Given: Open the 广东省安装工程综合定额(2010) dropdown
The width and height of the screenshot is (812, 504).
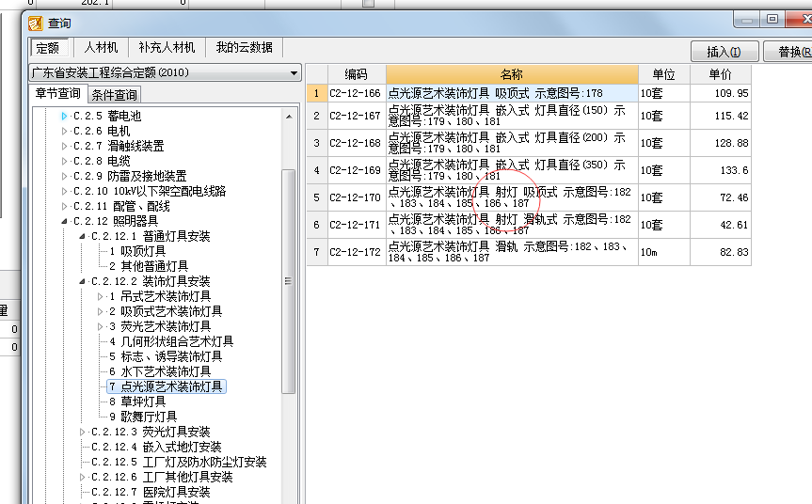Looking at the screenshot, I should [166, 73].
